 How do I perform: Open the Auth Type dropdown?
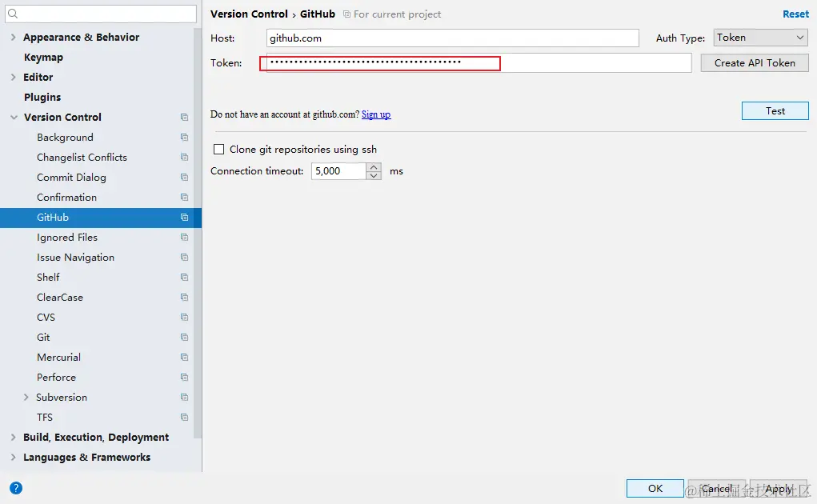[760, 38]
